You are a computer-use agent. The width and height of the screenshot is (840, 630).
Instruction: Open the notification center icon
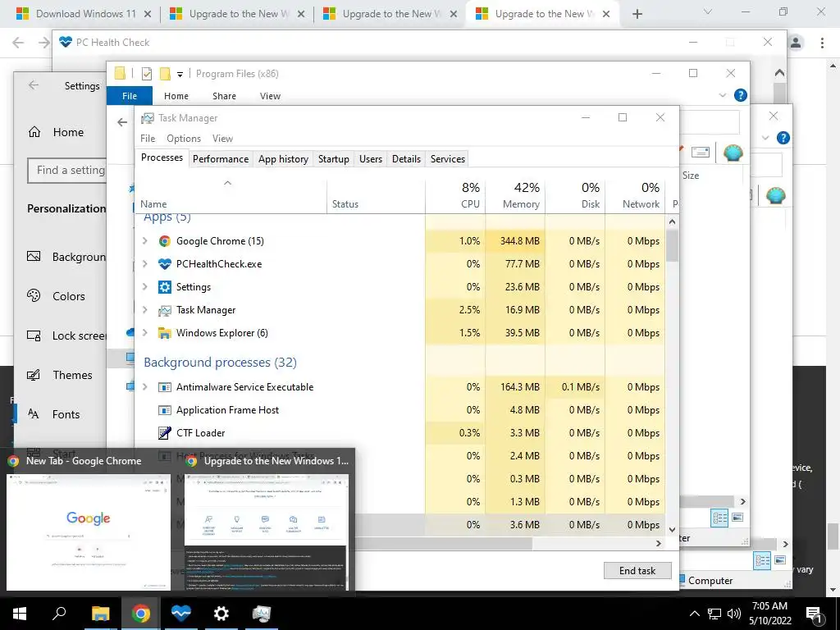pyautogui.click(x=815, y=614)
